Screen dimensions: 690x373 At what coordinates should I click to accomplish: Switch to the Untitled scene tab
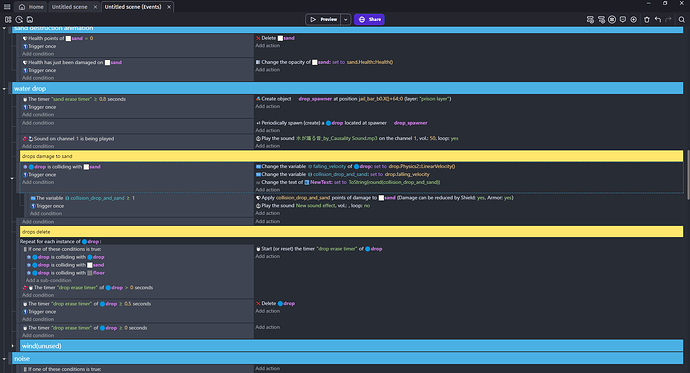point(70,7)
